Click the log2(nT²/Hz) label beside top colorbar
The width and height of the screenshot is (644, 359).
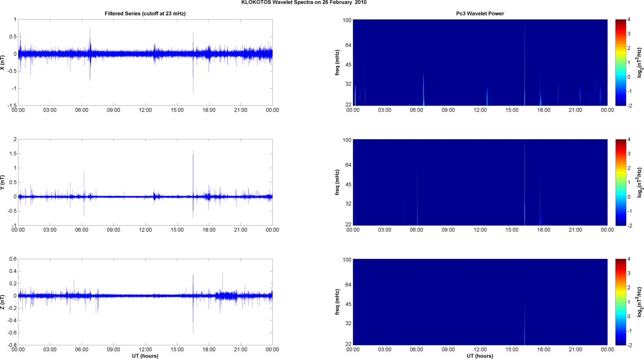click(640, 62)
